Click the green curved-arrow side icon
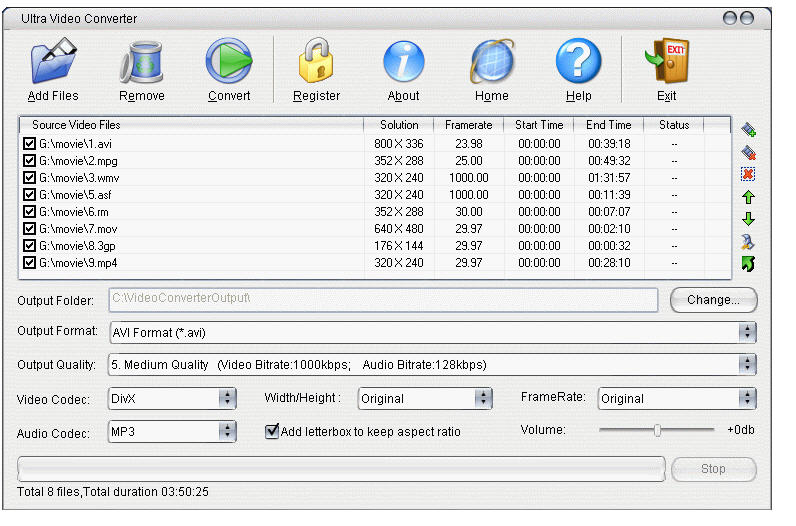 [x=748, y=264]
